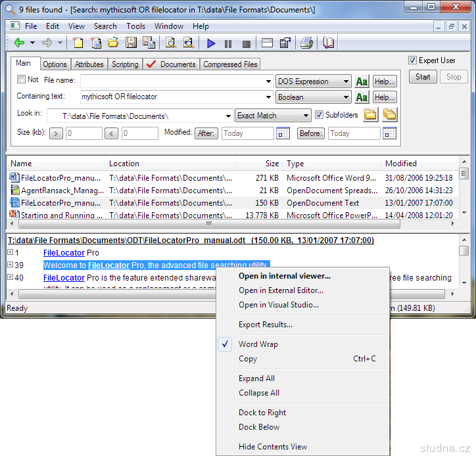This screenshot has height=456, width=476.
Task: Browse for multiple Look in folders
Action: pos(389,115)
